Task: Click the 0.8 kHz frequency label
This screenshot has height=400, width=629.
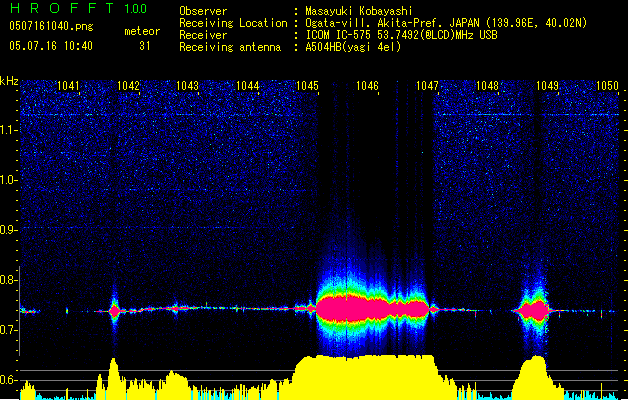Action: [x=9, y=280]
